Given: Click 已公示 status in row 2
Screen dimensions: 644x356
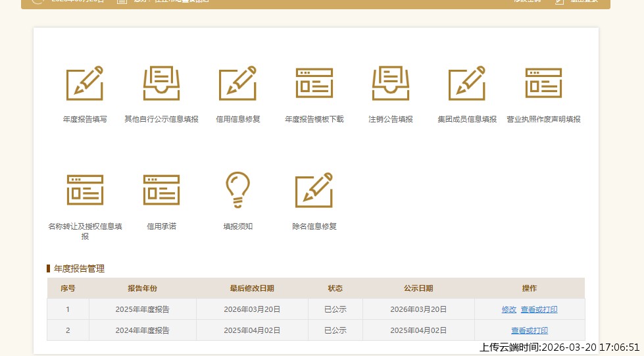Looking at the screenshot, I should click(x=335, y=330).
